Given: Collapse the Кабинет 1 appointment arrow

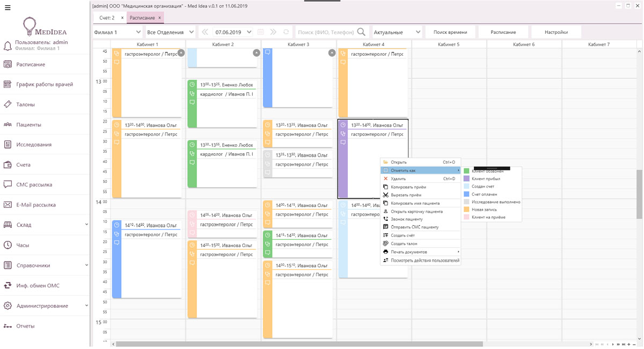Looking at the screenshot, I should coord(181,53).
